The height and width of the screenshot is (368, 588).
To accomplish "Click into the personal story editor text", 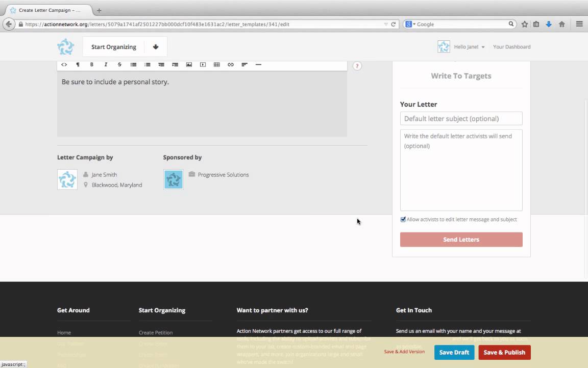I will [x=115, y=82].
